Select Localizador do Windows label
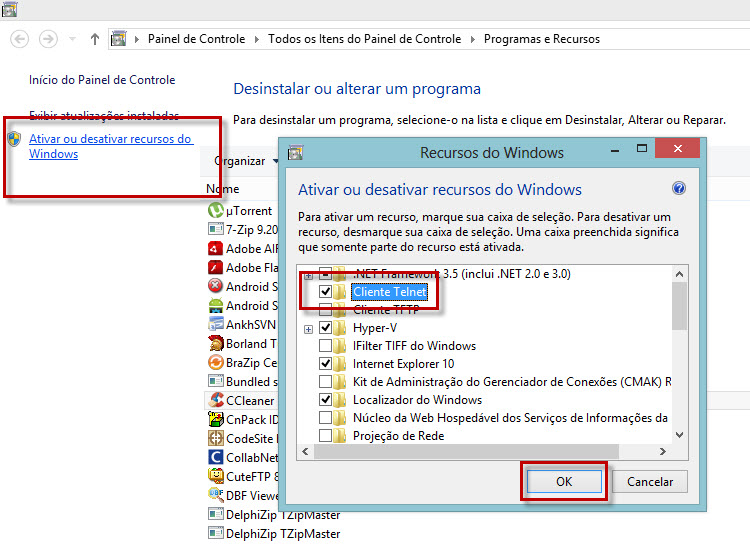Image resolution: width=750 pixels, height=545 pixels. click(x=417, y=400)
